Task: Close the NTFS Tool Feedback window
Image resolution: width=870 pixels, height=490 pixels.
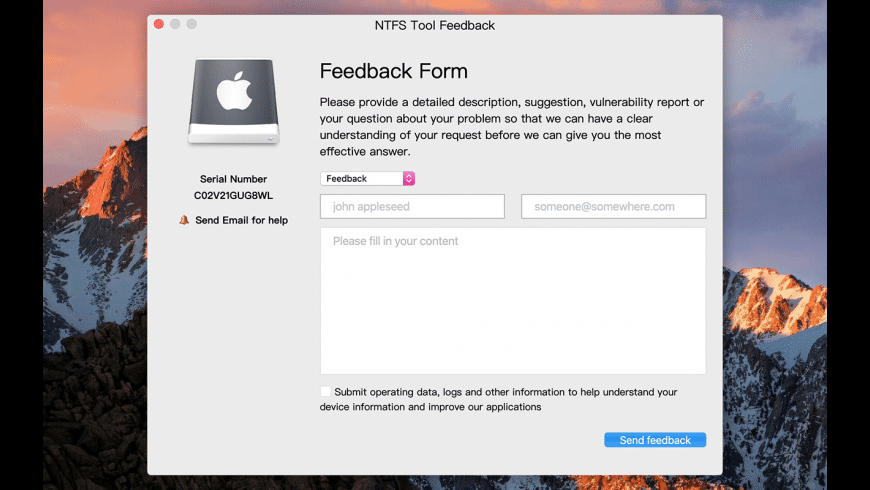Action: (x=159, y=24)
